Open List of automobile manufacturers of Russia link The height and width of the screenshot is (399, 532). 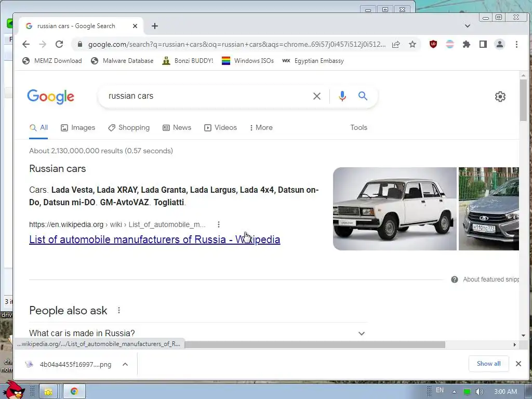tap(155, 240)
